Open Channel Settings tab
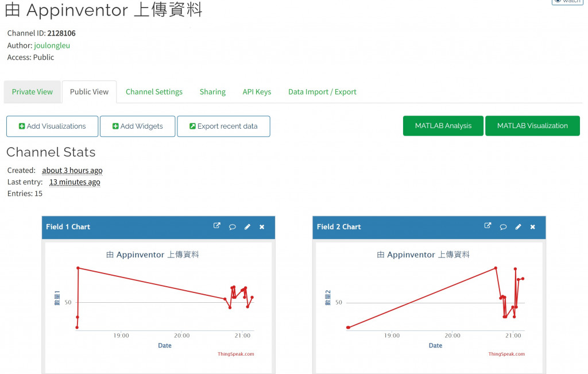 pyautogui.click(x=154, y=91)
